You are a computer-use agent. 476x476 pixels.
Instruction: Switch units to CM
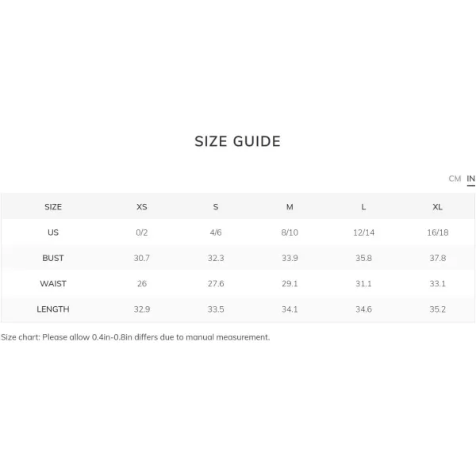(455, 178)
